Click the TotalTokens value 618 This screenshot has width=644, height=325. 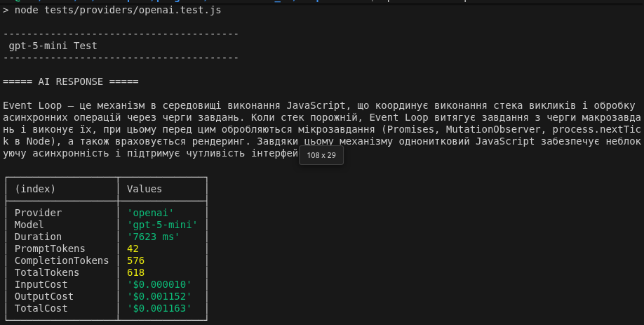[135, 272]
